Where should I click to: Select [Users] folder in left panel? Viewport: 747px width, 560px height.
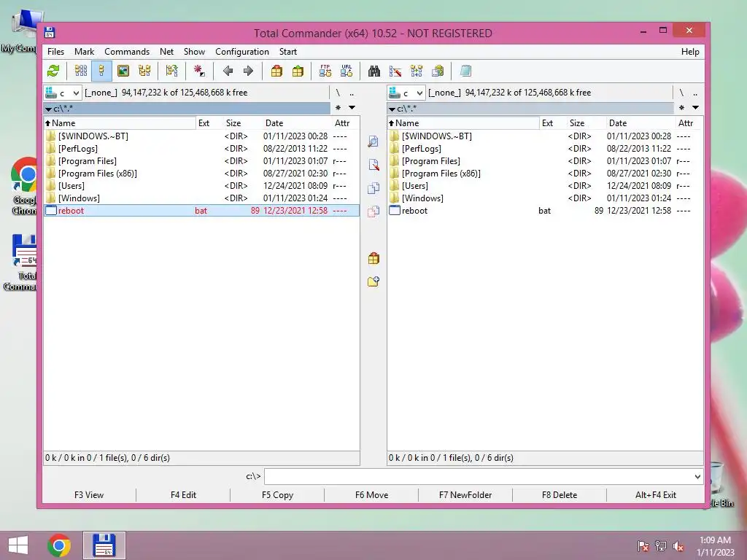click(x=201, y=186)
